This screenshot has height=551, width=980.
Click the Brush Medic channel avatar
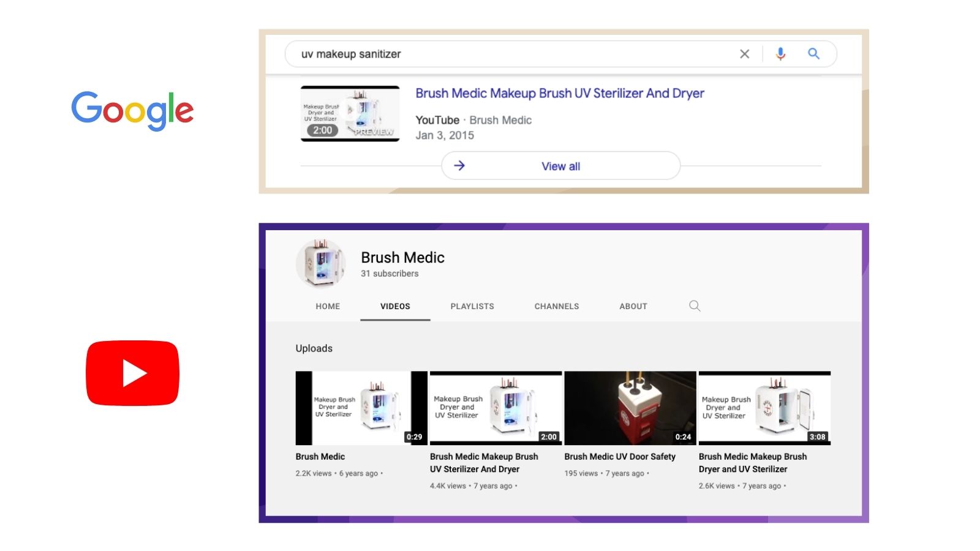(x=320, y=263)
